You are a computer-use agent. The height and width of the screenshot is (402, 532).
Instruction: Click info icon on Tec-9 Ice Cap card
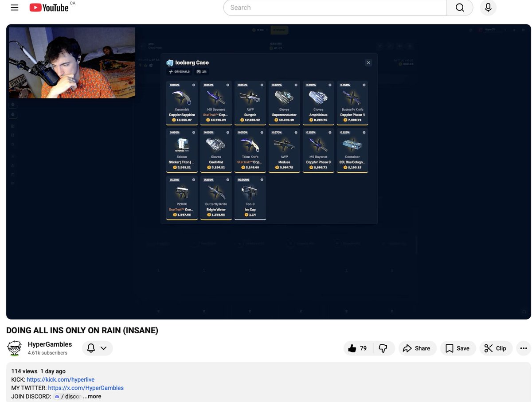click(262, 180)
